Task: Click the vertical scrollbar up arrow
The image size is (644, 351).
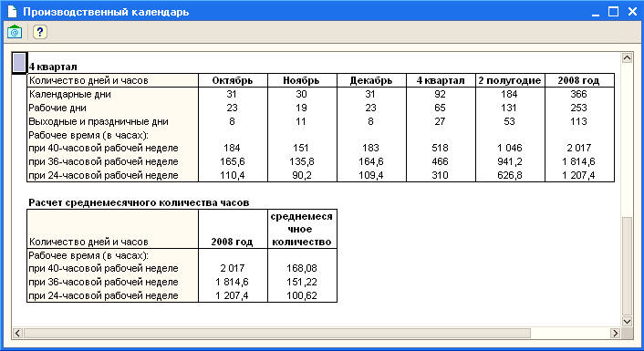Action: (627, 57)
